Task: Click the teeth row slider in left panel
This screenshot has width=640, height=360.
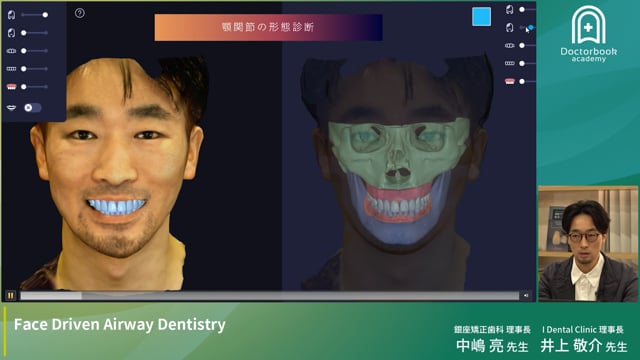Action: pyautogui.click(x=34, y=69)
